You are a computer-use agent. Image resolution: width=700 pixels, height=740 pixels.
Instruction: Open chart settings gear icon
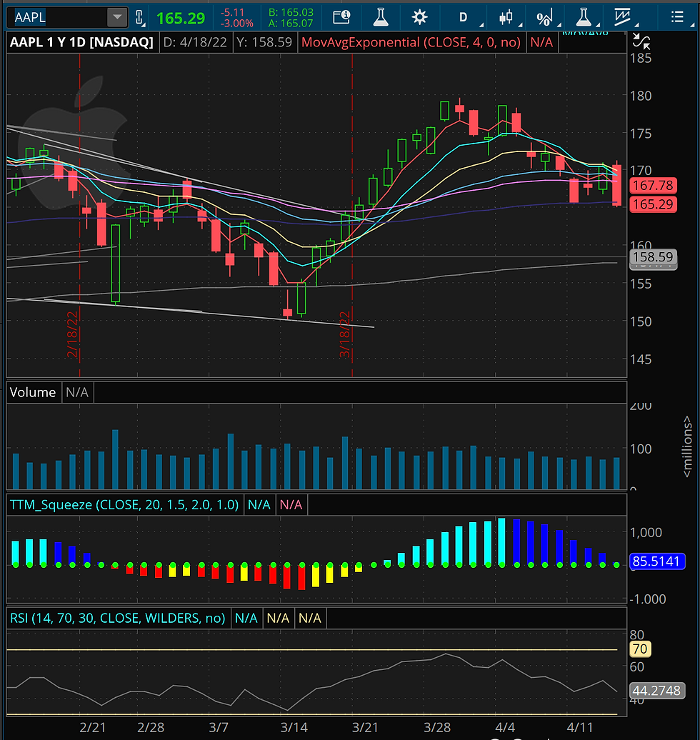coord(419,17)
